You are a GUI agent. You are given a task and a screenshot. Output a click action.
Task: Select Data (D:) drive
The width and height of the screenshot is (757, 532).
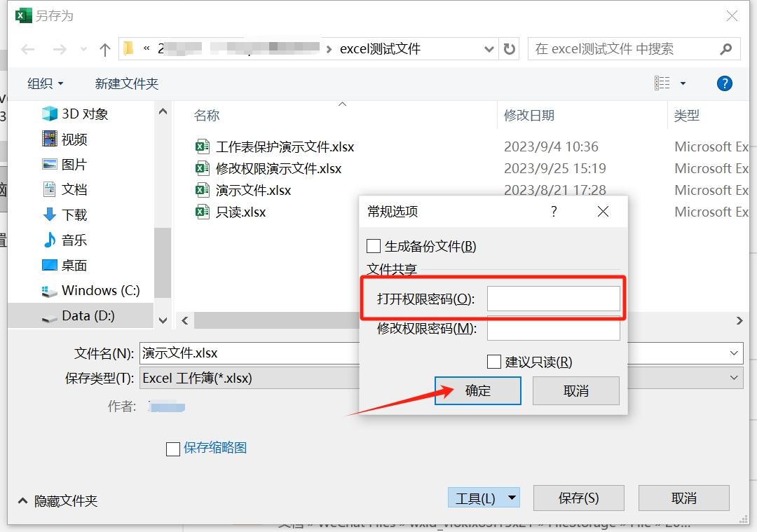coord(79,315)
